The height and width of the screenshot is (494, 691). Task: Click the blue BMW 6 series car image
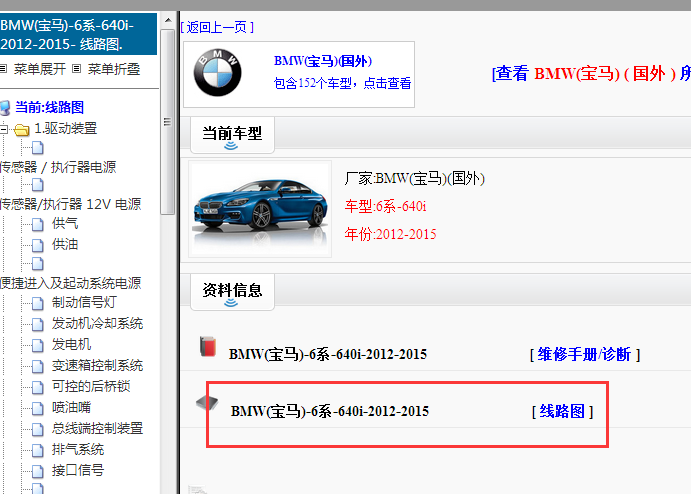click(x=260, y=209)
